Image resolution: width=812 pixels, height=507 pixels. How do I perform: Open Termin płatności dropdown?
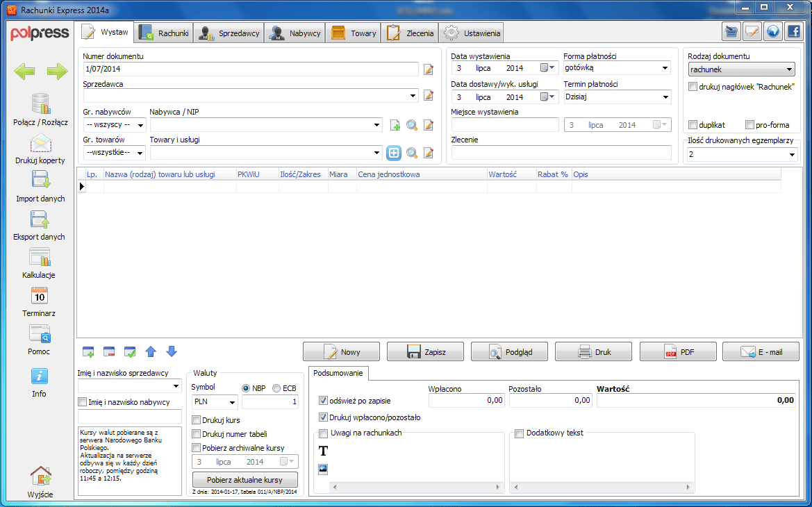tap(665, 97)
